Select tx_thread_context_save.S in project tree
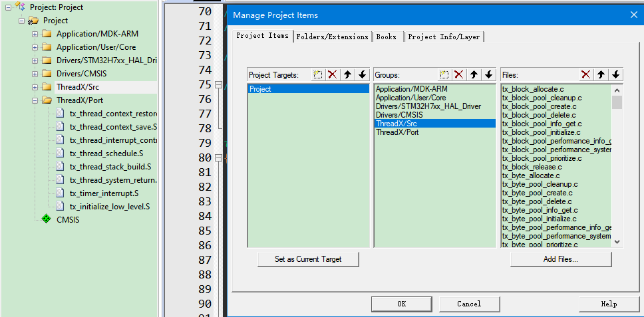Image resolution: width=644 pixels, height=317 pixels. click(x=113, y=127)
